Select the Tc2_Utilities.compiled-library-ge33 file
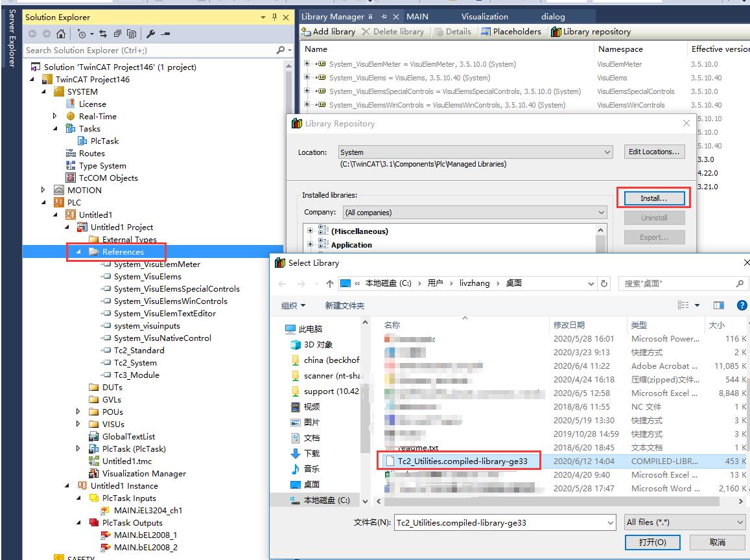Screen dimensions: 750x560 (463, 461)
